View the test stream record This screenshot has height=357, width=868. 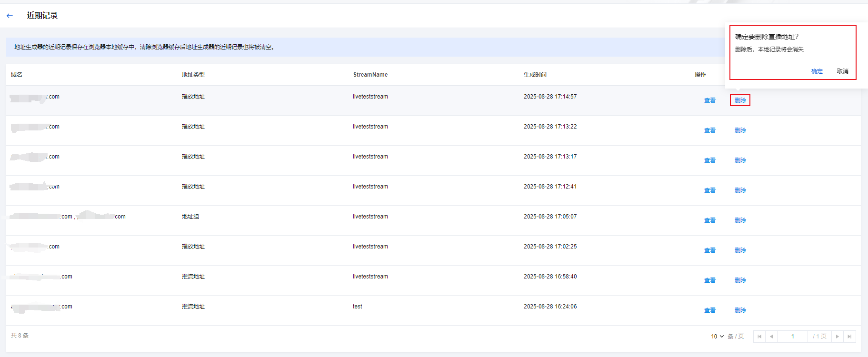(709, 310)
